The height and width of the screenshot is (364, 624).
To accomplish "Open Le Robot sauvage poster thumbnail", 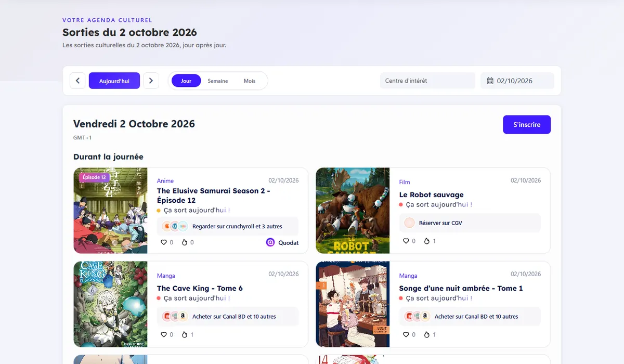I will [353, 211].
